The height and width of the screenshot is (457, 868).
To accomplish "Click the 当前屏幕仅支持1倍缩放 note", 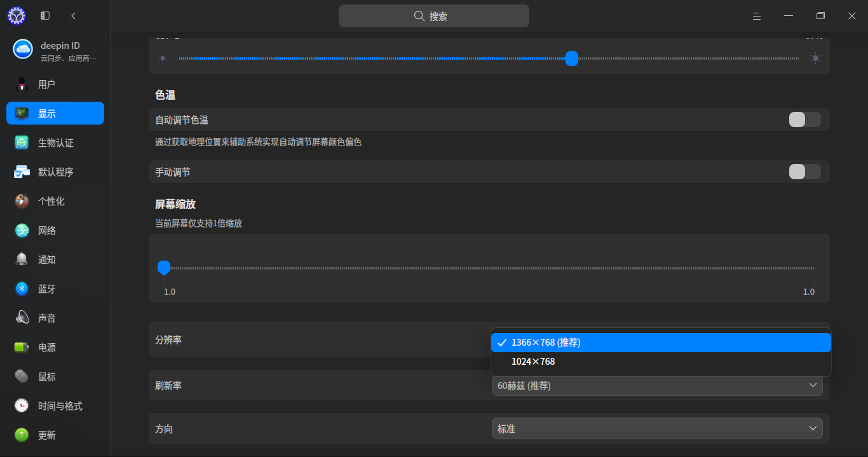I will [x=199, y=223].
